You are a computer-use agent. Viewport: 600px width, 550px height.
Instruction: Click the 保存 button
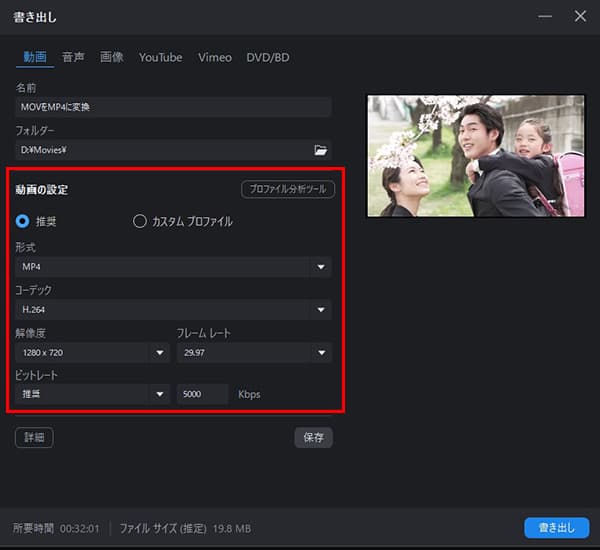click(x=313, y=437)
